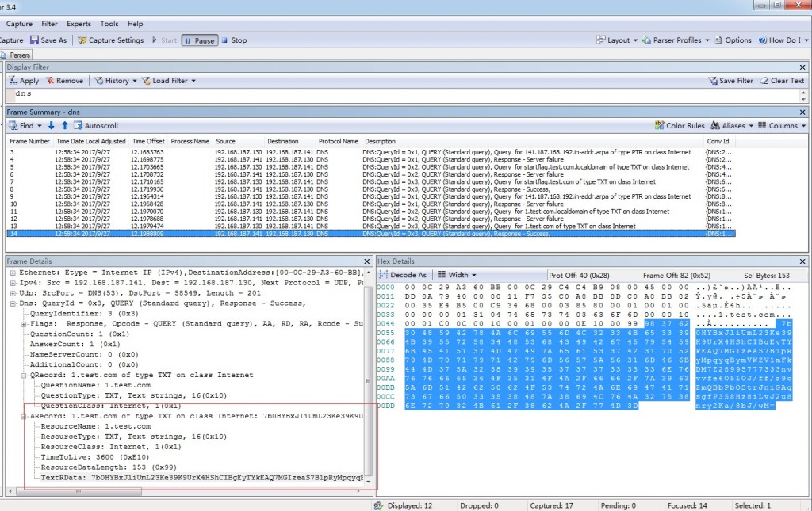812x511 pixels.
Task: Click the Protocol Name column header
Action: (338, 141)
